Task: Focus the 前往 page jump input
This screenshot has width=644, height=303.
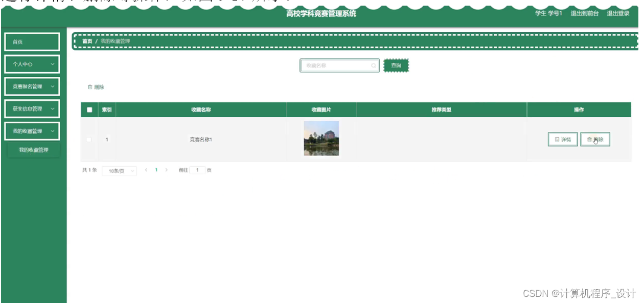Action: (197, 170)
